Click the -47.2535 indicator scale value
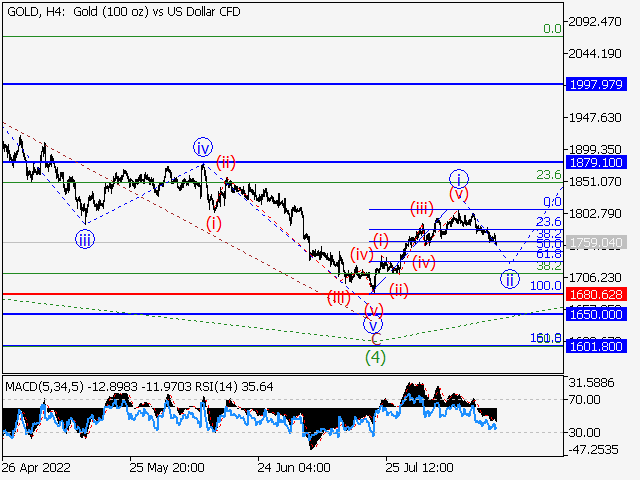 pos(593,450)
